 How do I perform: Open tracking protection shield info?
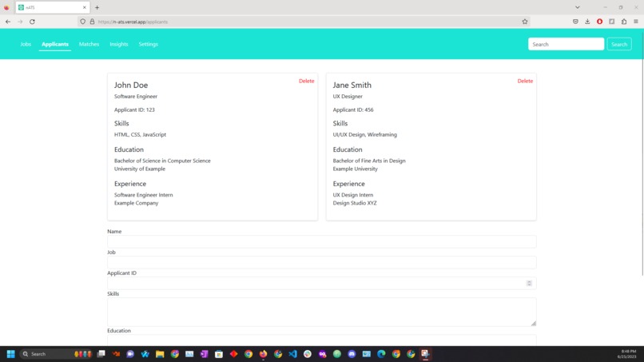83,22
